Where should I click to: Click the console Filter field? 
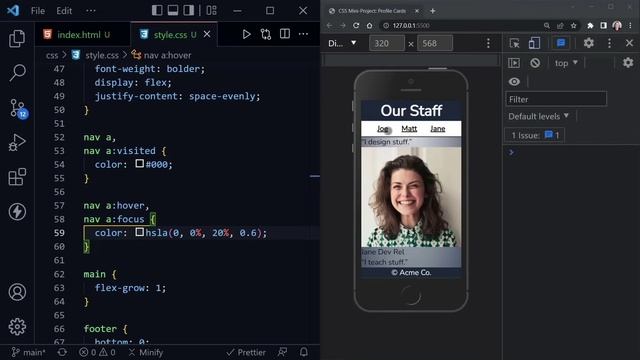(x=556, y=99)
